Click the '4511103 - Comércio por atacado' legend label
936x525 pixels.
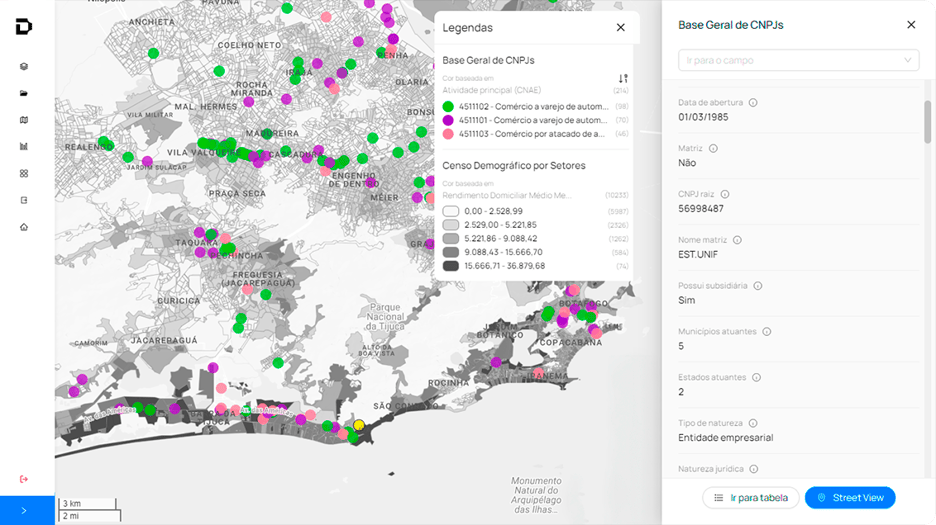tap(532, 134)
